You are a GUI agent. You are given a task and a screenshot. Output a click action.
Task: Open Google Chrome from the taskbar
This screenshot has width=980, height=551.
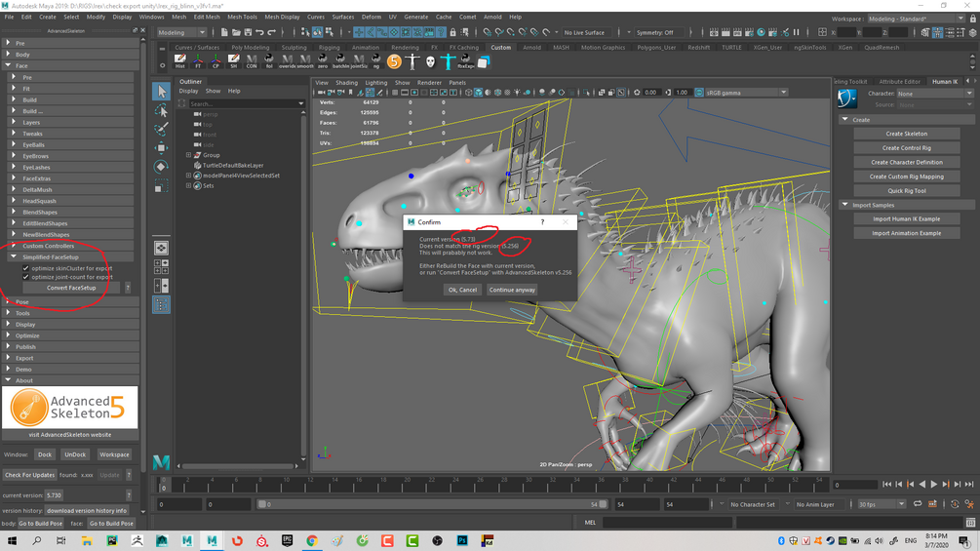[312, 540]
